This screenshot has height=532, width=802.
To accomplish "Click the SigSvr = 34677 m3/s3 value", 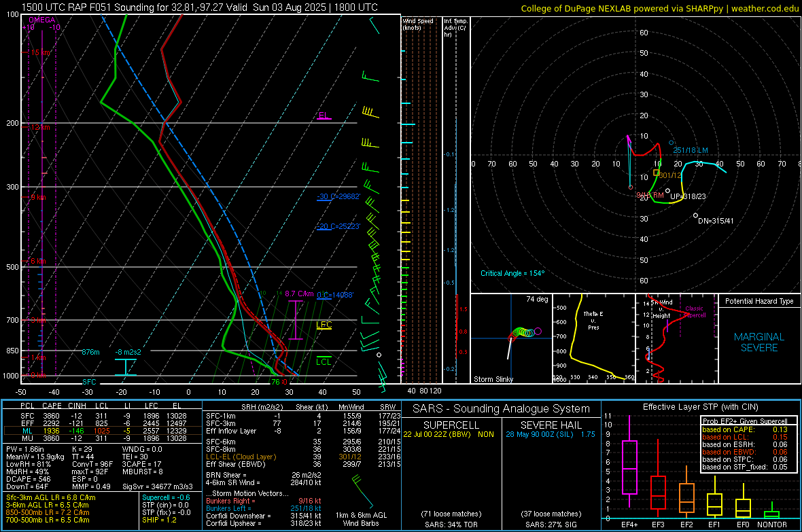I will point(158,486).
